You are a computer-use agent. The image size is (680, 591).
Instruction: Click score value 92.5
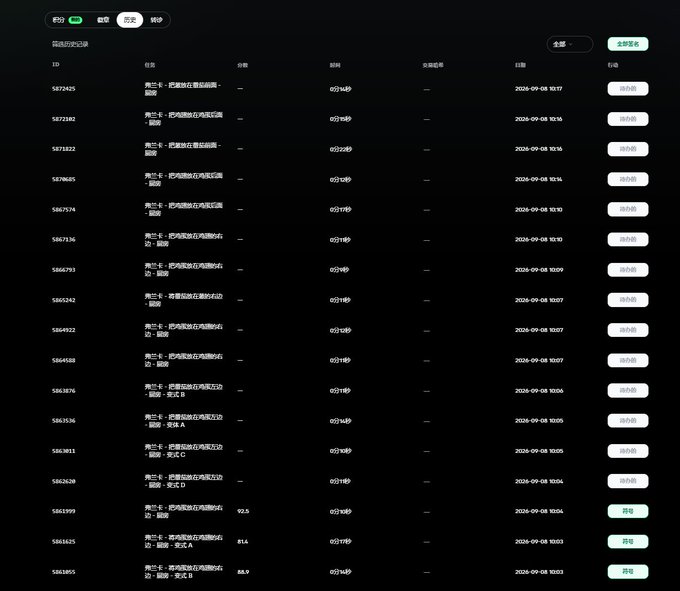(x=243, y=511)
